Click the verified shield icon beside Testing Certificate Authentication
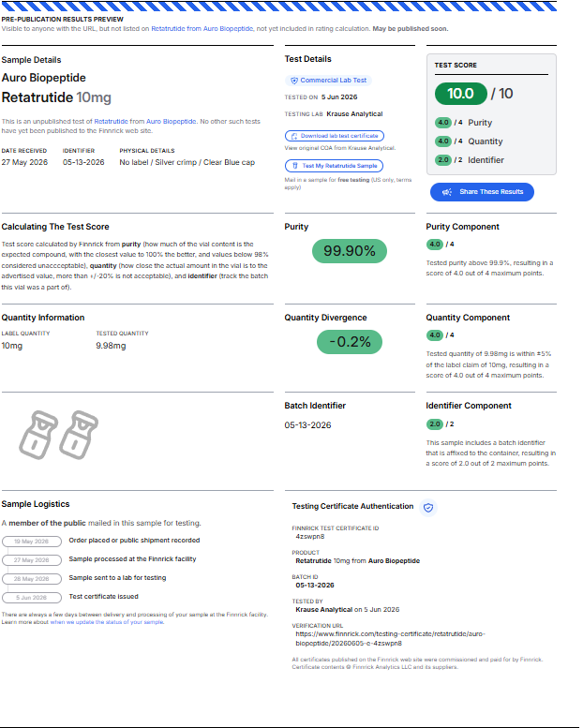 [x=428, y=508]
